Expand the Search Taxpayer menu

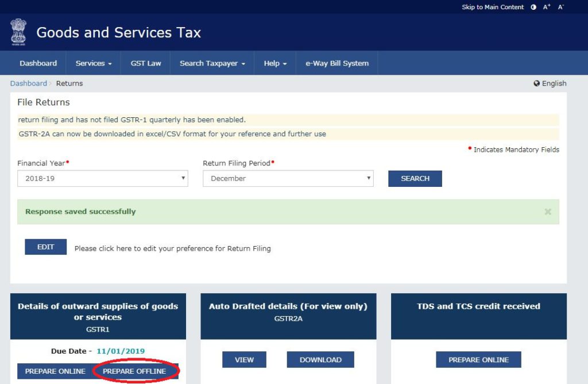[x=212, y=63]
